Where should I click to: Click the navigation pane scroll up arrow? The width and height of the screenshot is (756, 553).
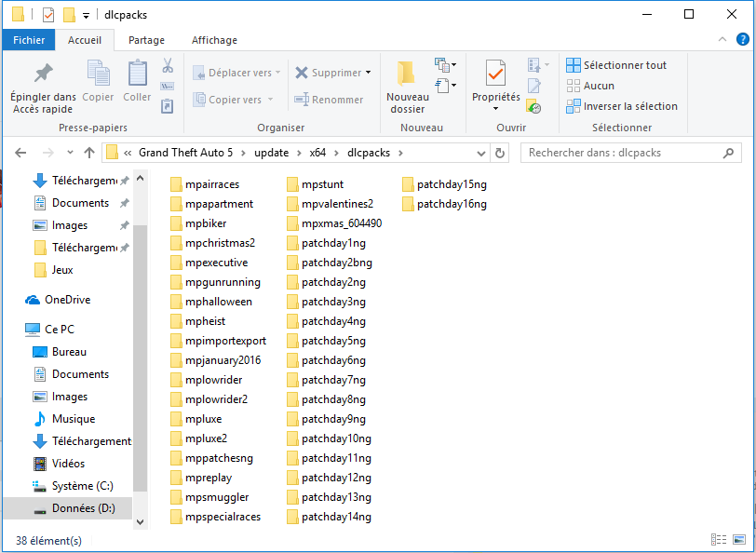click(x=140, y=179)
